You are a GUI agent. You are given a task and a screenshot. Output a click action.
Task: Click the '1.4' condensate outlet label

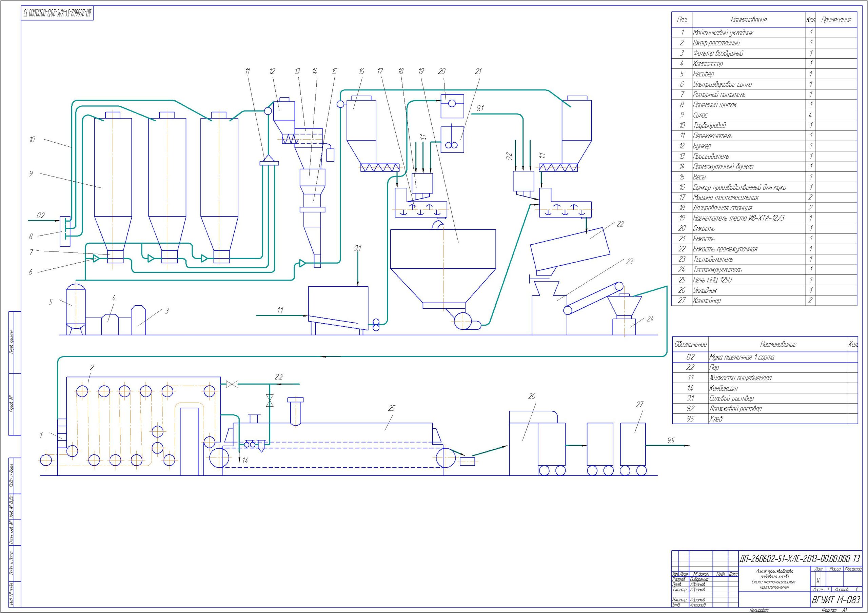[244, 461]
